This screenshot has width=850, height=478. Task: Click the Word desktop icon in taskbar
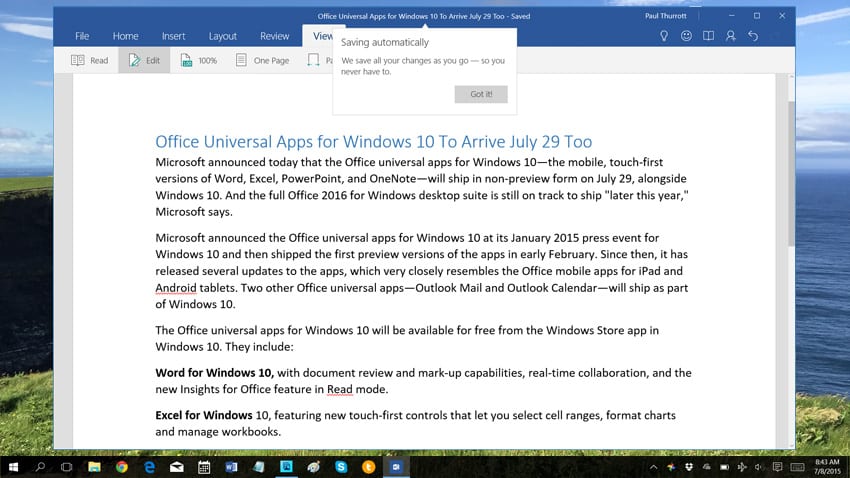pyautogui.click(x=231, y=467)
